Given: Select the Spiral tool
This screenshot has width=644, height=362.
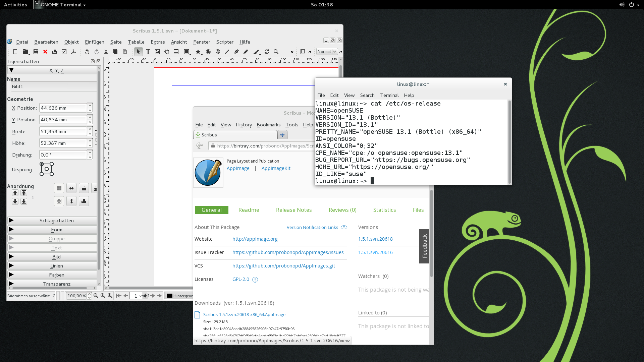Looking at the screenshot, I should click(218, 52).
